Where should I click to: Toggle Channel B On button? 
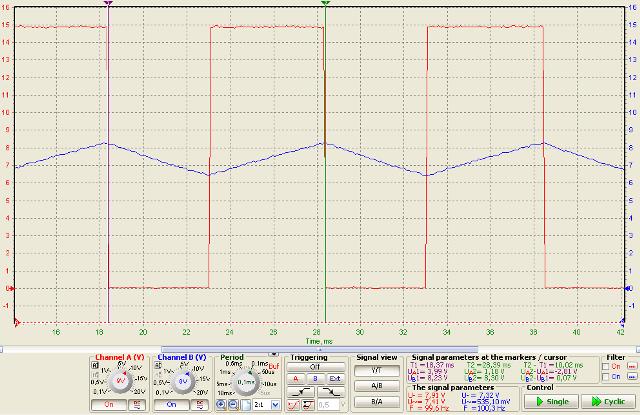pos(170,405)
